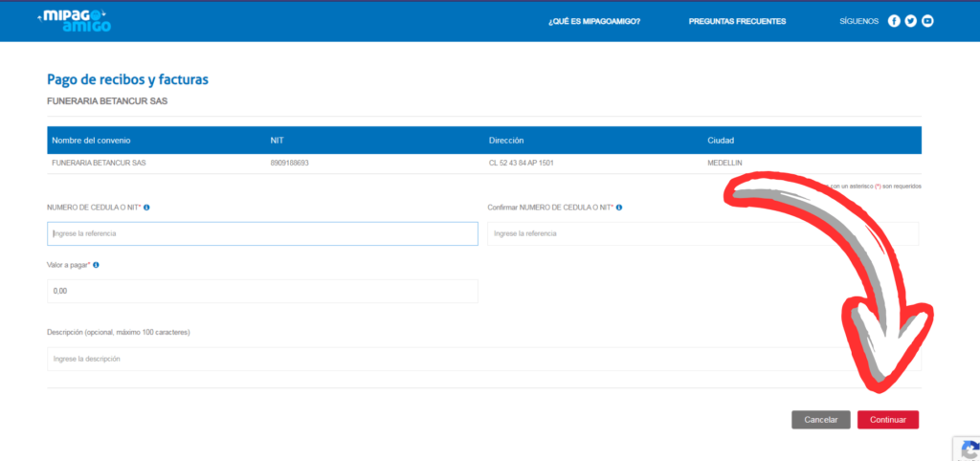Viewport: 980px width, 461px height.
Task: Click the Continuar button
Action: click(x=888, y=420)
